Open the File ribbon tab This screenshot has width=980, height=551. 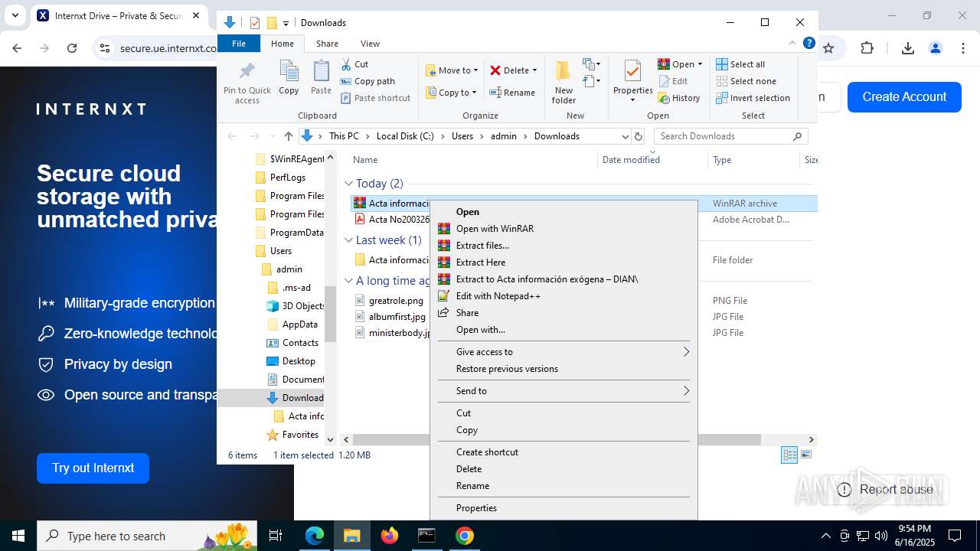239,44
